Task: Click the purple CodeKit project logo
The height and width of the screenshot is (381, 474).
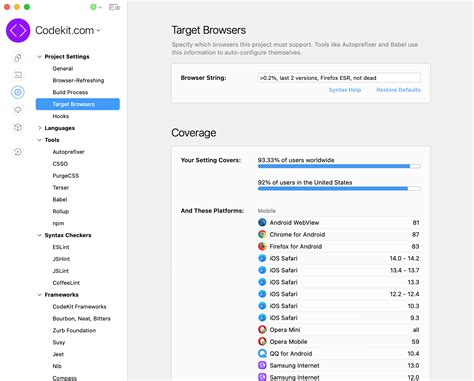Action: tap(18, 30)
